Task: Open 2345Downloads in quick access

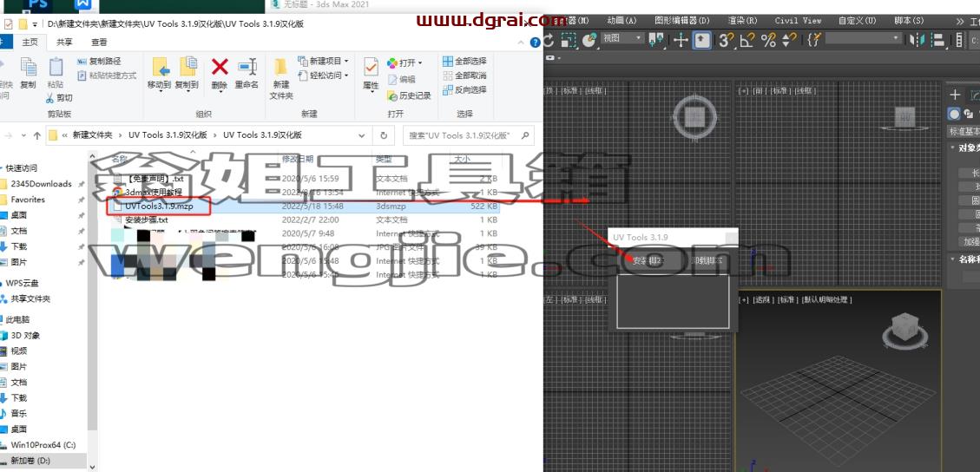Action: click(x=42, y=184)
